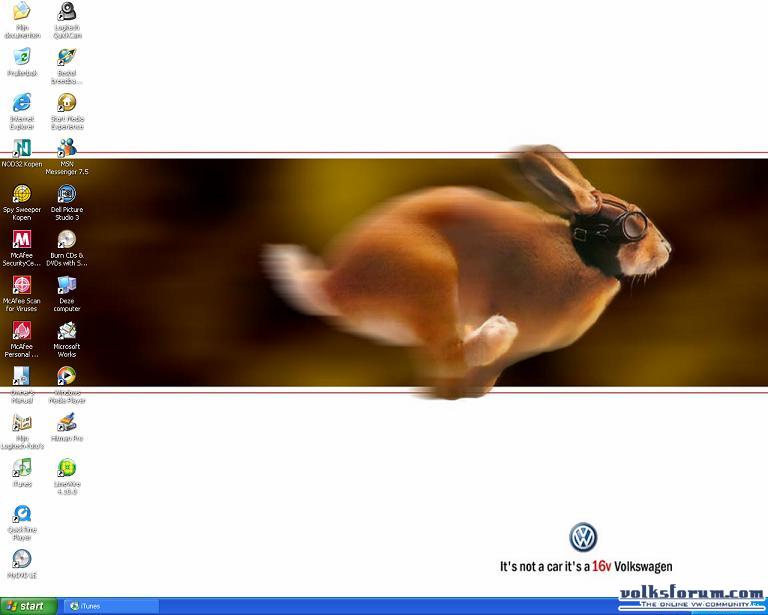
Task: Open the Windows Start menu
Action: (x=28, y=606)
